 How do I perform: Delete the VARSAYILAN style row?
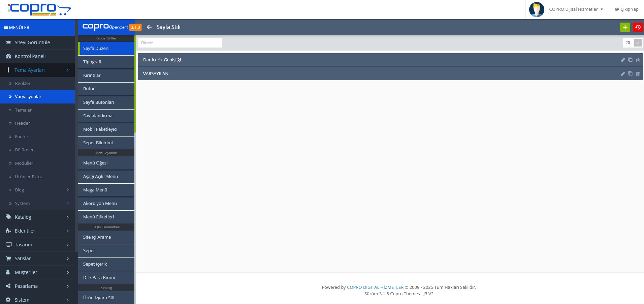[x=638, y=74]
